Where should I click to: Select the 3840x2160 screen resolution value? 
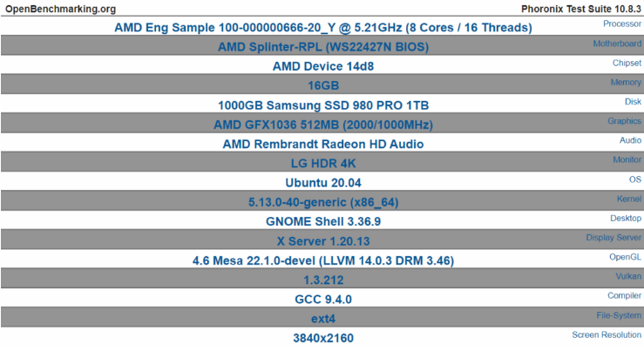point(322,337)
